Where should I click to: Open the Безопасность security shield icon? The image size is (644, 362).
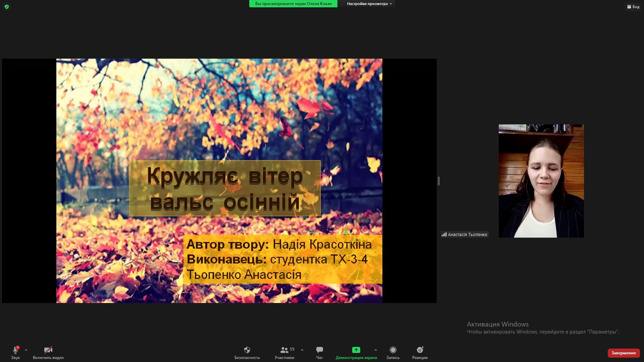(x=247, y=350)
